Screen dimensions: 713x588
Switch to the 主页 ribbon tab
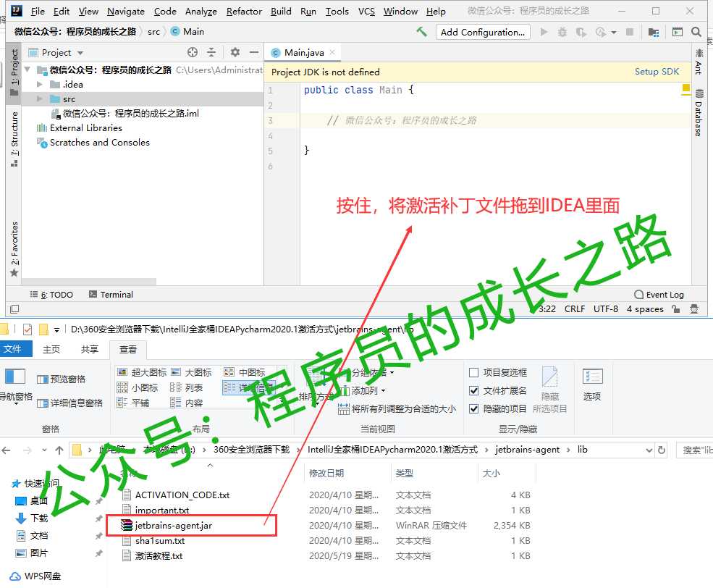[51, 349]
